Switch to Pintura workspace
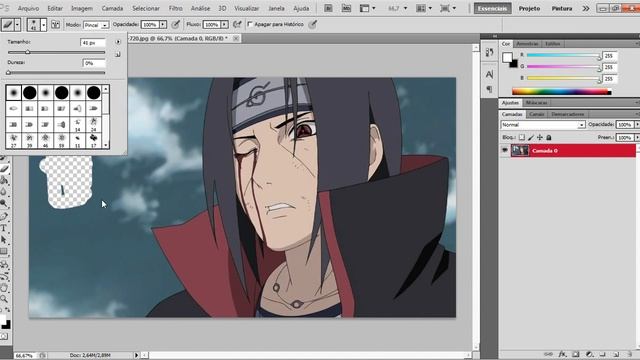The width and height of the screenshot is (640, 360). (562, 8)
